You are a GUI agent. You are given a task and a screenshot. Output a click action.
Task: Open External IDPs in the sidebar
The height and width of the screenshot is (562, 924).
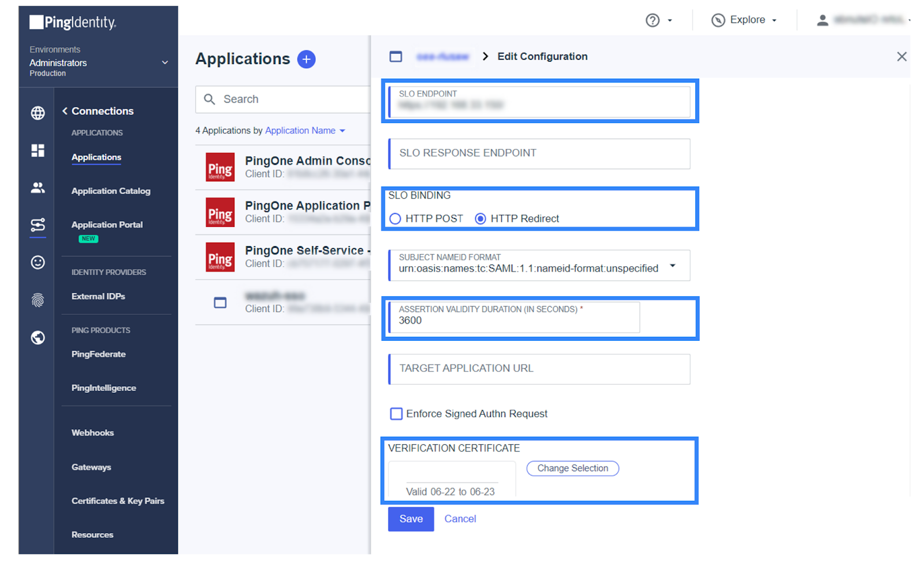click(x=98, y=296)
